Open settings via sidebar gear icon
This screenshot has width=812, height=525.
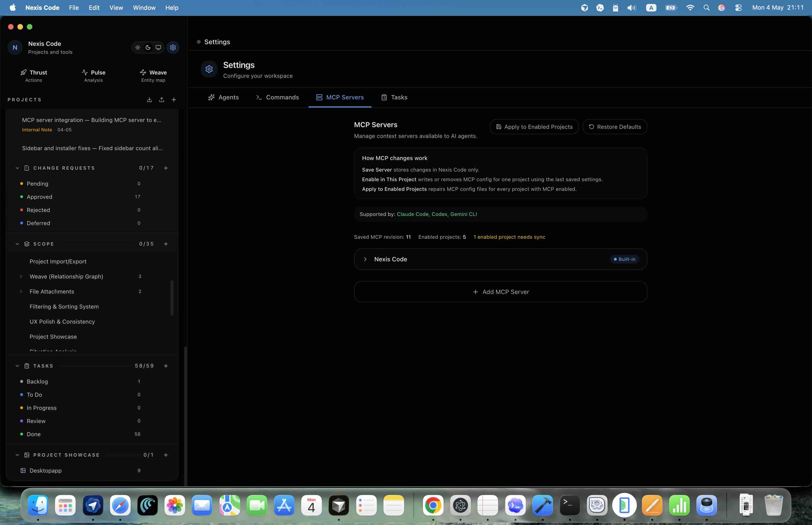coord(173,47)
